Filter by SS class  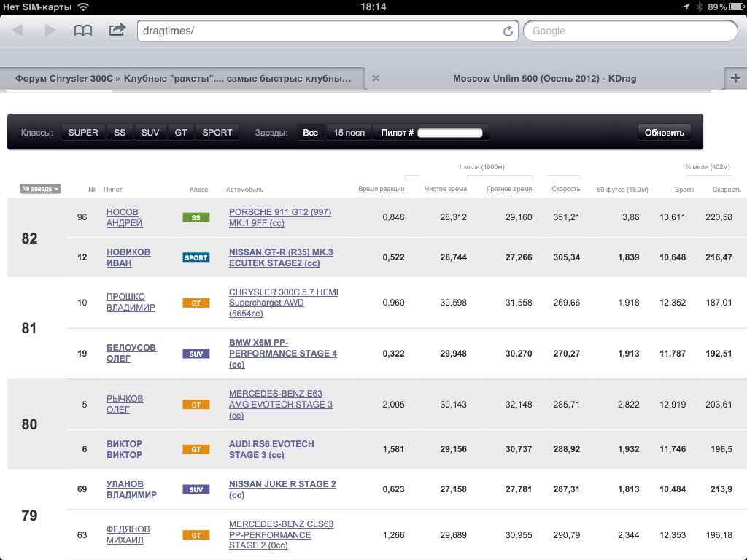click(120, 133)
